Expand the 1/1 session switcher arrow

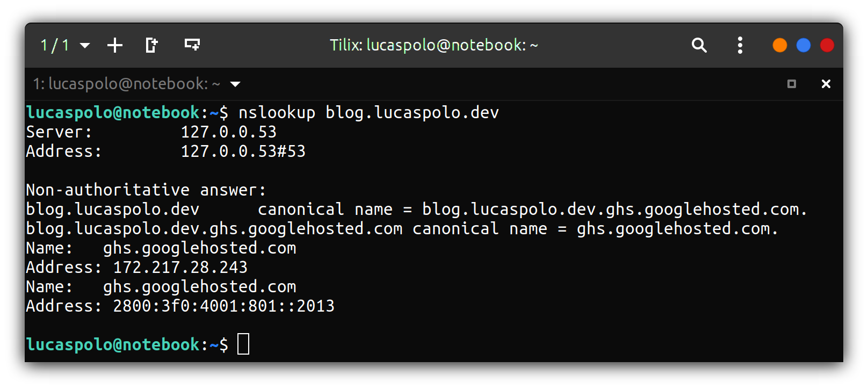pyautogui.click(x=85, y=46)
